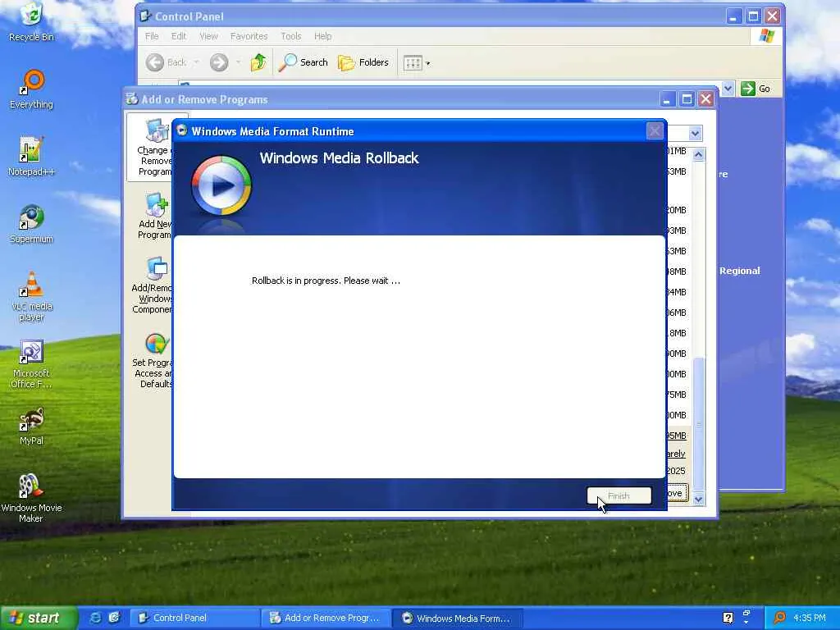
Task: Open the Sort by dropdown in Add or Remove Programs
Action: click(x=695, y=134)
